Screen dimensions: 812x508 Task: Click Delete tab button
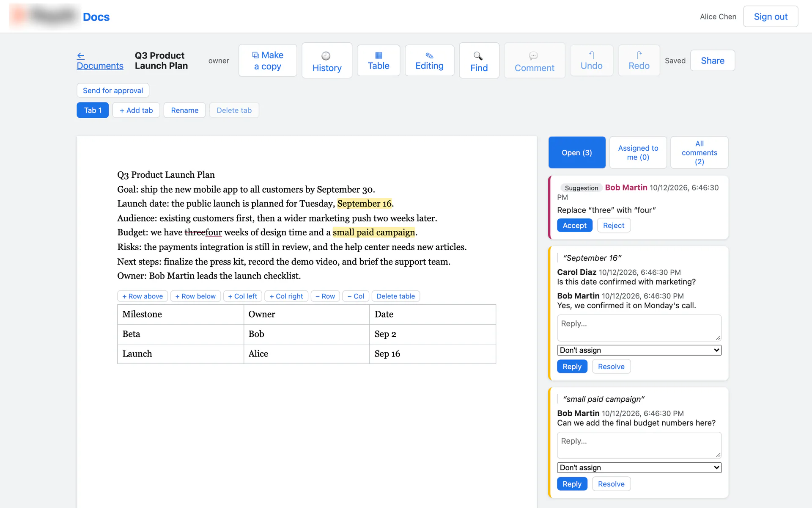234,110
